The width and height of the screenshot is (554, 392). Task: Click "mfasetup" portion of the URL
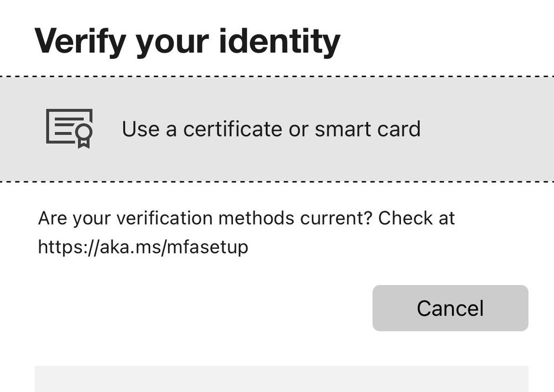[x=207, y=247]
